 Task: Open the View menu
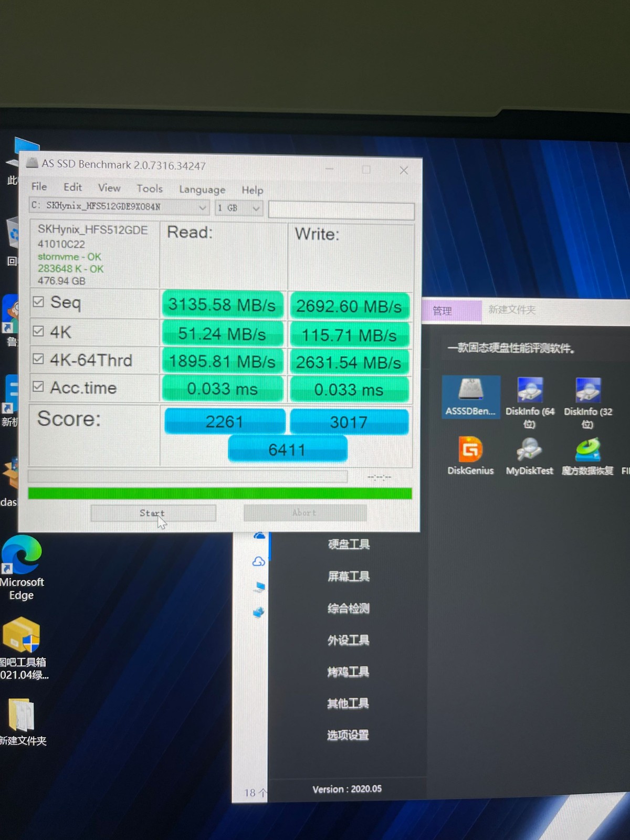pyautogui.click(x=109, y=187)
